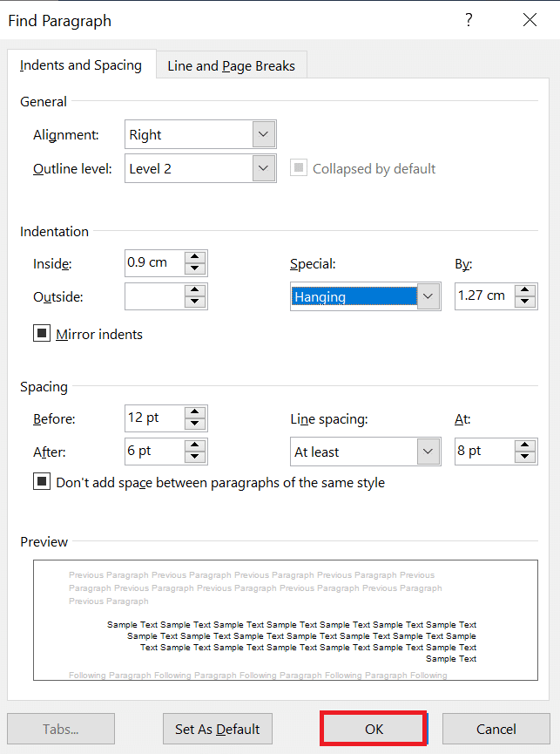The width and height of the screenshot is (560, 754).
Task: Decrease At value with down arrow
Action: pyautogui.click(x=525, y=458)
